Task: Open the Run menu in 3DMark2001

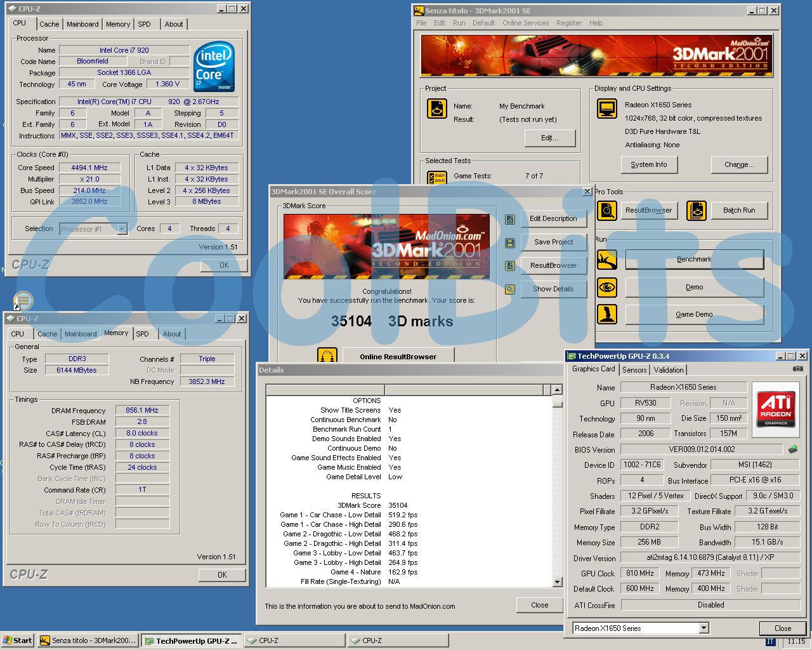Action: click(x=459, y=23)
